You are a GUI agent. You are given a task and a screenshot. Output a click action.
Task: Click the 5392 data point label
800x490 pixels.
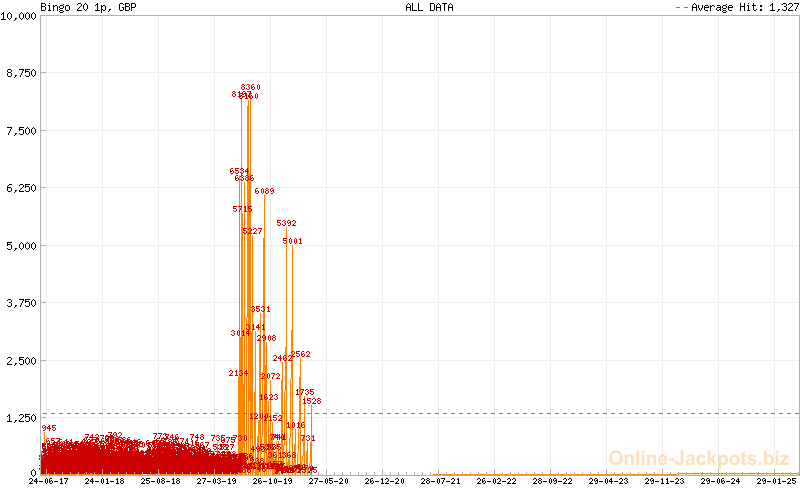pyautogui.click(x=286, y=223)
